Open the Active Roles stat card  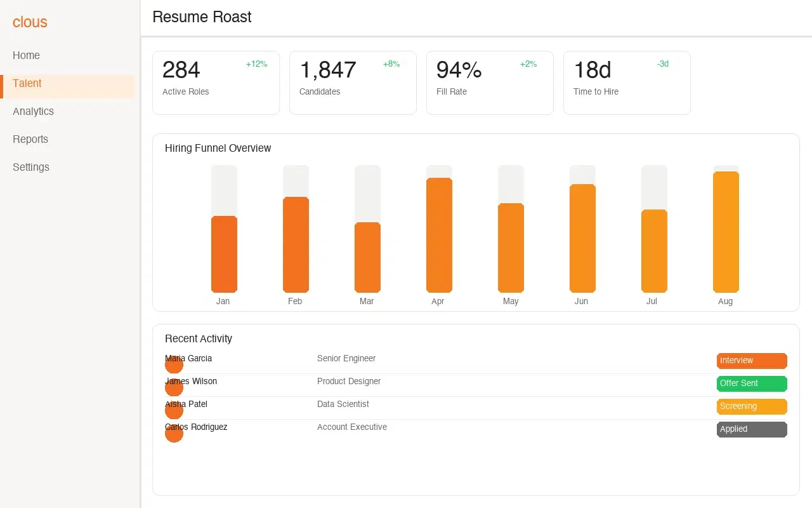[216, 83]
